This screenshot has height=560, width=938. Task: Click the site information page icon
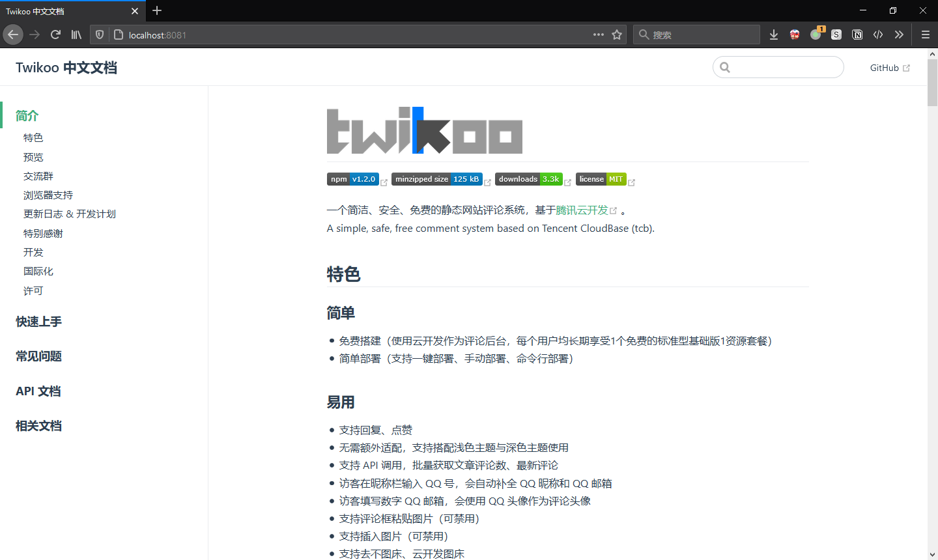(x=118, y=35)
